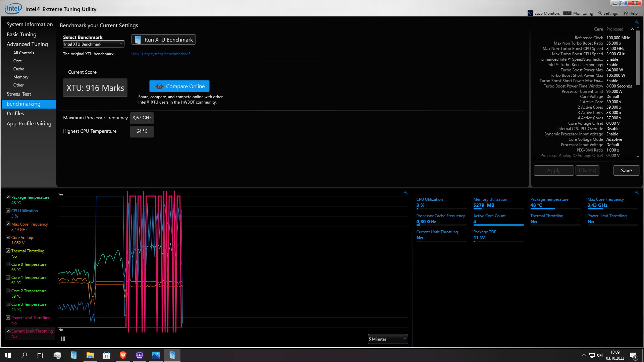644x362 pixels.
Task: Open the Select Benchmark dropdown
Action: click(94, 44)
